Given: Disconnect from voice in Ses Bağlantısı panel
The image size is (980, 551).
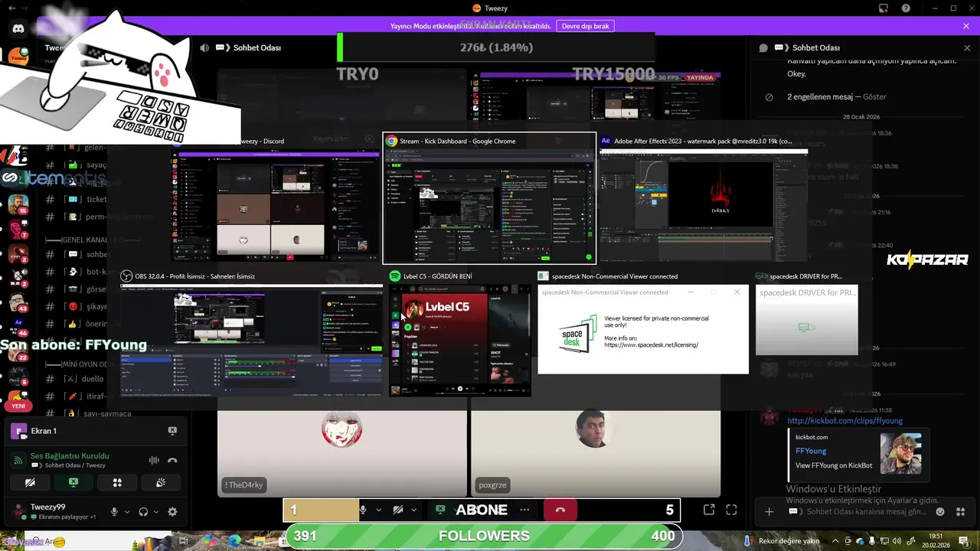Looking at the screenshot, I should 172,460.
